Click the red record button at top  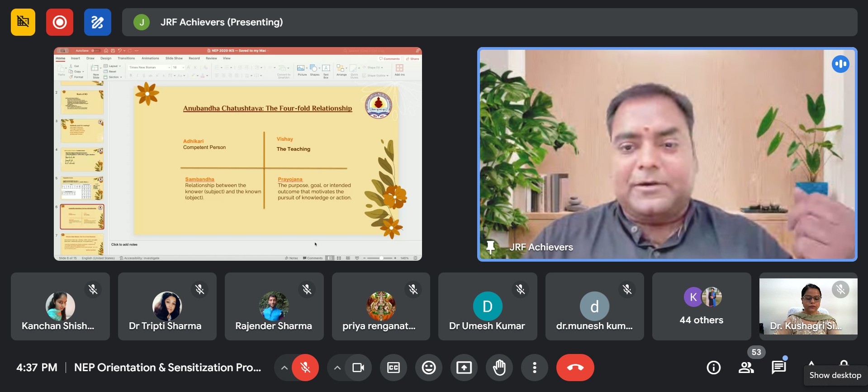tap(59, 22)
